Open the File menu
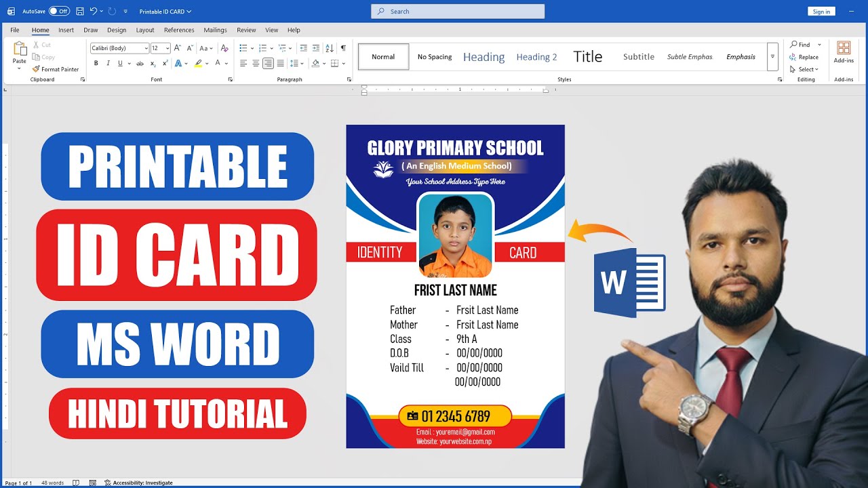Image resolution: width=868 pixels, height=488 pixels. 15,30
